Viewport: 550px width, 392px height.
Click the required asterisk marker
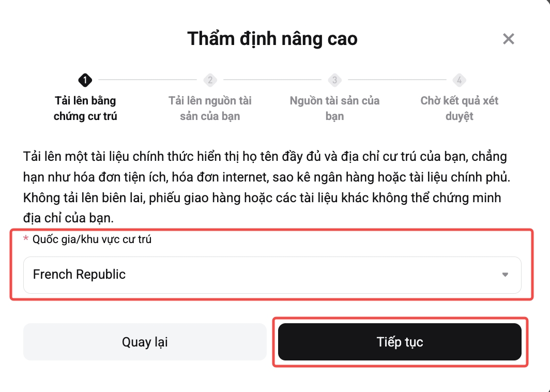click(27, 239)
